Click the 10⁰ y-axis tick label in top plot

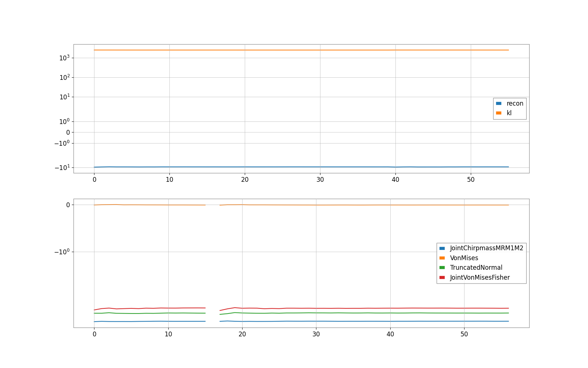[64, 121]
